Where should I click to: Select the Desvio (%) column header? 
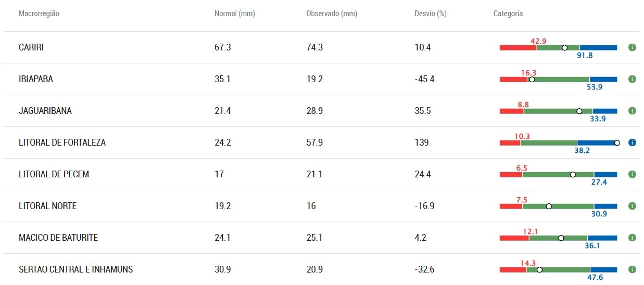pyautogui.click(x=427, y=14)
